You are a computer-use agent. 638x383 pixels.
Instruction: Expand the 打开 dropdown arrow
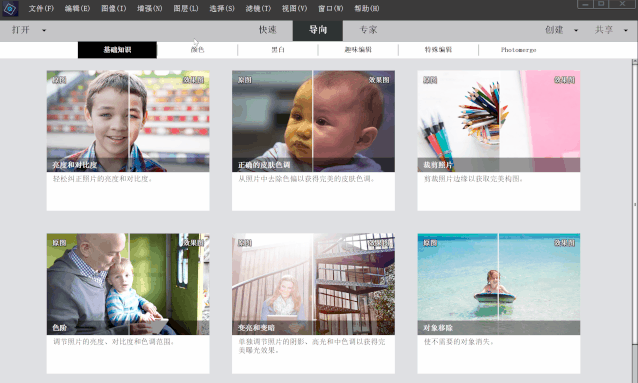tap(44, 30)
